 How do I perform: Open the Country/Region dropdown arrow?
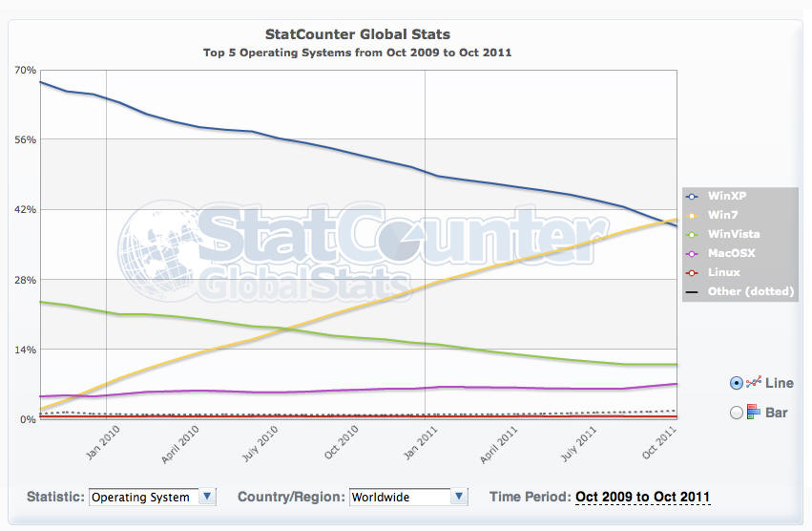coord(459,497)
